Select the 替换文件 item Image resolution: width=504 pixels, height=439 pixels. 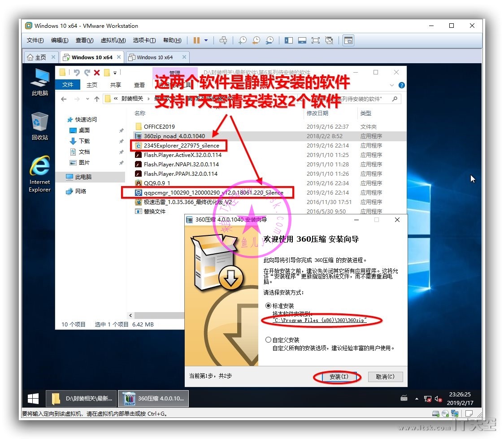(x=155, y=211)
